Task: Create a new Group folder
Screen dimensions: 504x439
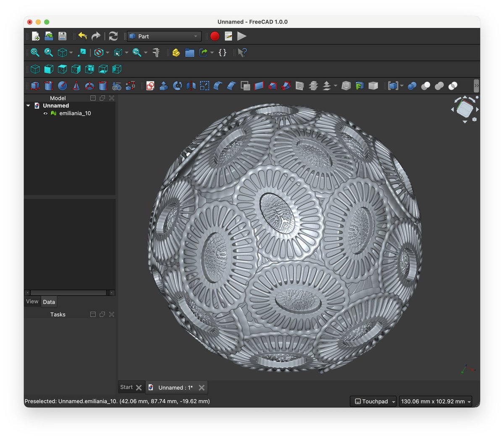Action: tap(190, 52)
